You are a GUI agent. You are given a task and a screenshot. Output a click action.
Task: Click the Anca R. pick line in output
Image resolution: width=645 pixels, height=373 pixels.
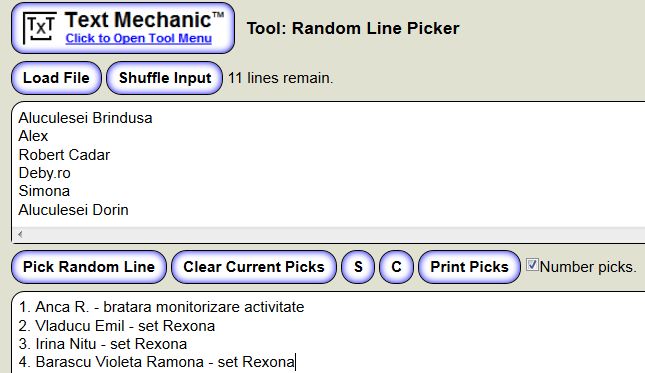pyautogui.click(x=161, y=307)
